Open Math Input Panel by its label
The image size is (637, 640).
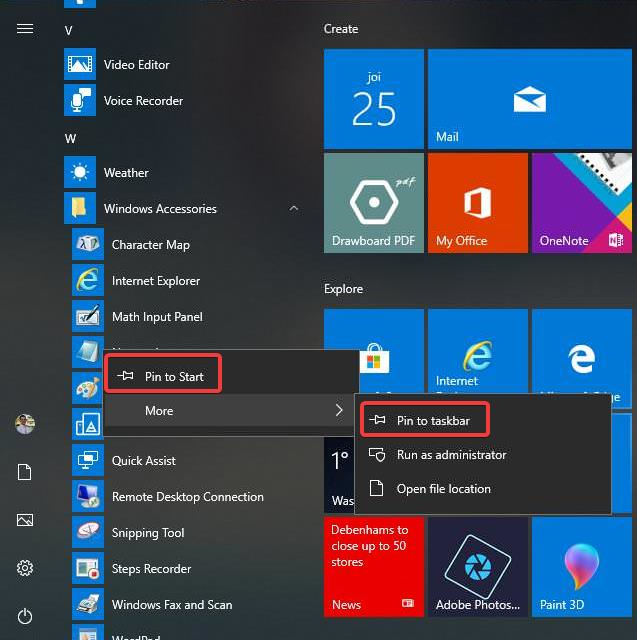pos(157,317)
